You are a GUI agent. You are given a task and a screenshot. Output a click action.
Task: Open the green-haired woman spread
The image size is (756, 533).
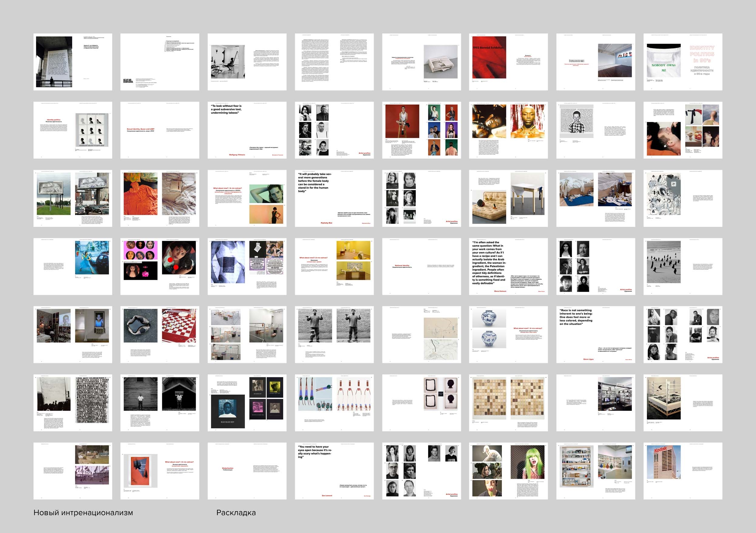pyautogui.click(x=508, y=471)
